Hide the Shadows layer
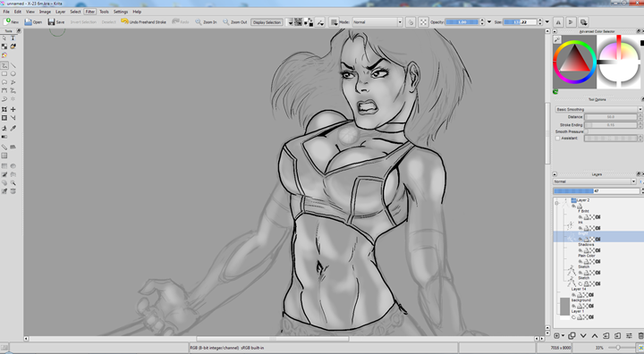This screenshot has width=644, height=354. pos(580,250)
